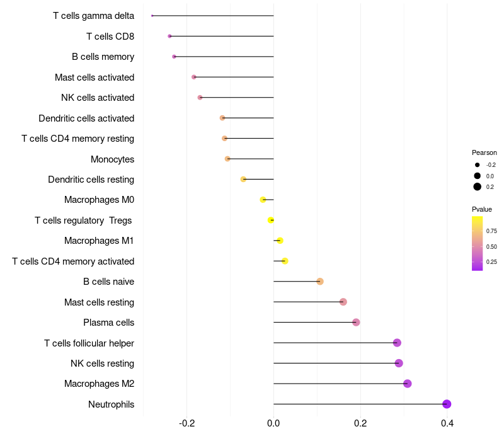The image size is (504, 441).
Task: Select the Plasma cells data point
Action: (x=356, y=323)
